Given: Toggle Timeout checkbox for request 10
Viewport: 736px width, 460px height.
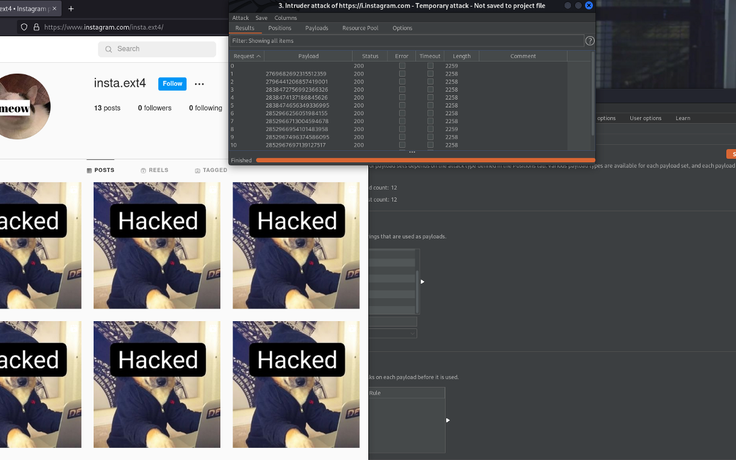Looking at the screenshot, I should (x=430, y=145).
